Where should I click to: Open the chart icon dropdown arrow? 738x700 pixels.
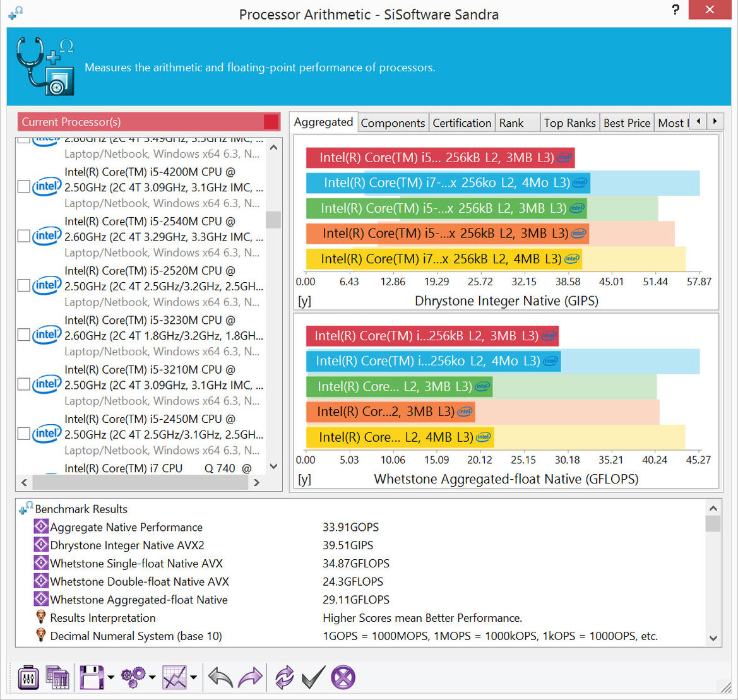[193, 677]
